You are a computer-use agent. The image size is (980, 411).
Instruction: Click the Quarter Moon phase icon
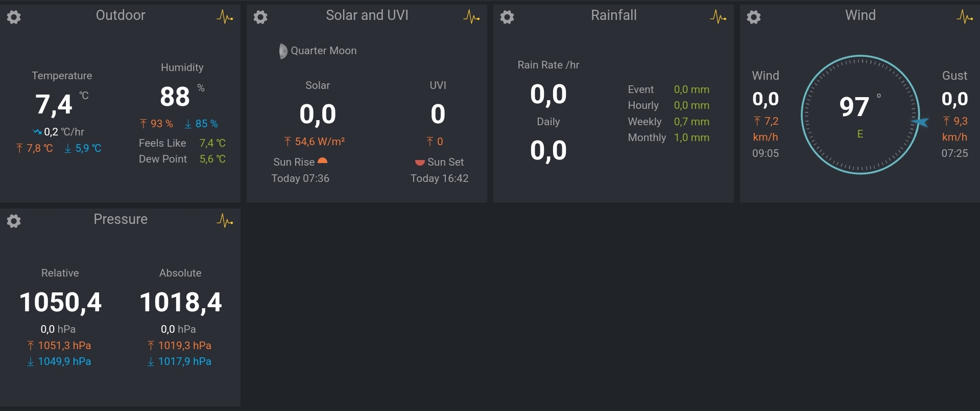283,51
